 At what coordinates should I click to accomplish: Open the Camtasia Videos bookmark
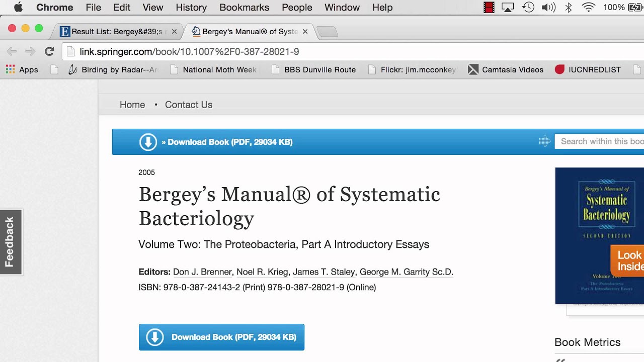point(506,70)
